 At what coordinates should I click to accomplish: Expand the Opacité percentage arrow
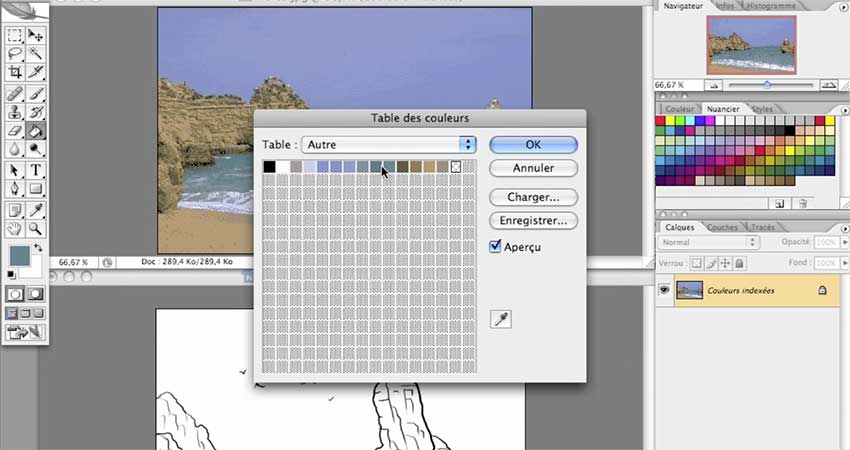coord(840,242)
